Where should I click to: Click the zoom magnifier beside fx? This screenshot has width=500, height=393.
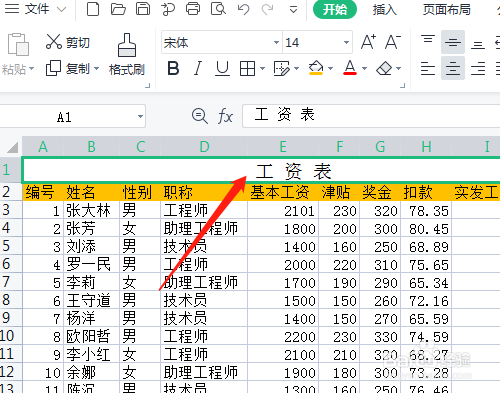click(x=199, y=116)
